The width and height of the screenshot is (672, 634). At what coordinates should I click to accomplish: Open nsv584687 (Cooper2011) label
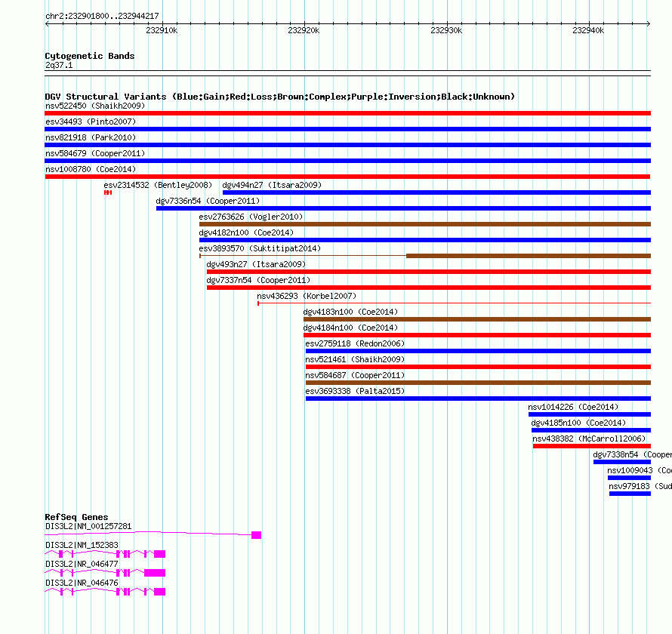click(x=355, y=375)
